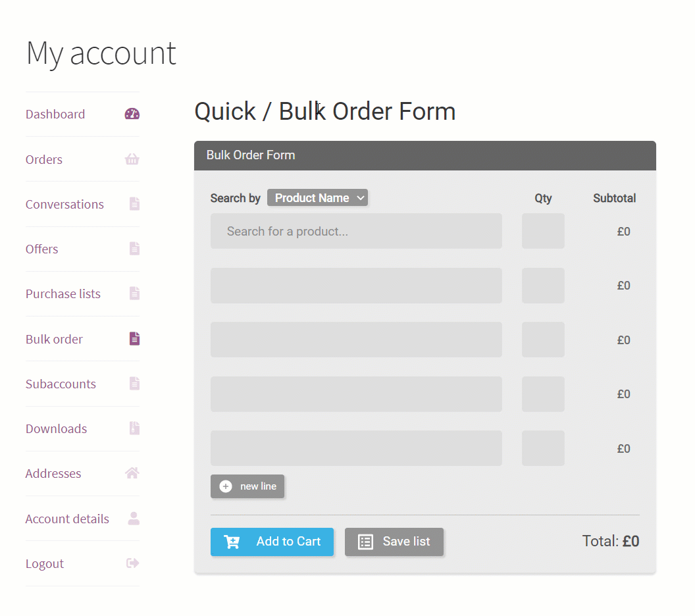Open the Conversations menu link
The image size is (695, 616).
[64, 205]
